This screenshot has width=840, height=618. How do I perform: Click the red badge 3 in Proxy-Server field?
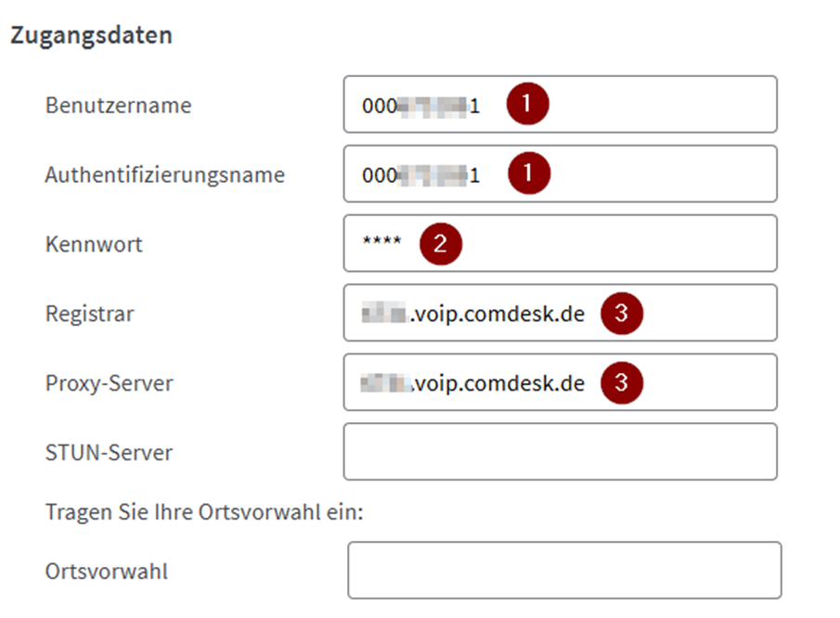(x=621, y=382)
